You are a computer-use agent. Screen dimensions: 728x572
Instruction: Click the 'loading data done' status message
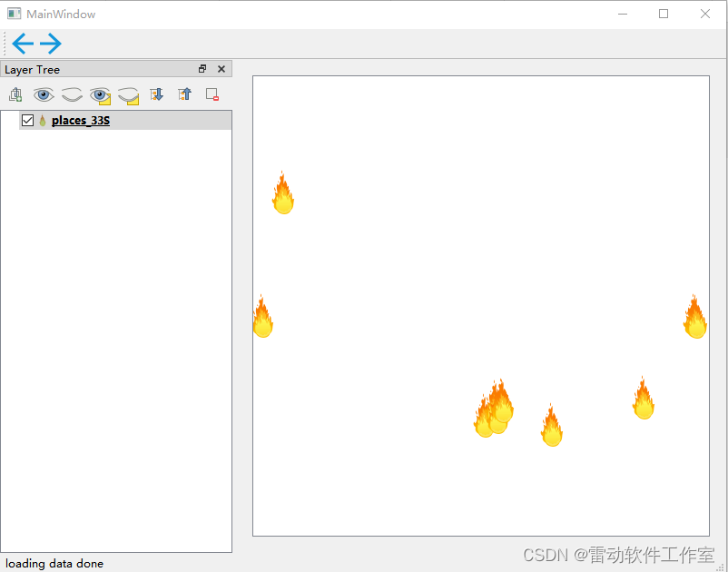pyautogui.click(x=54, y=564)
